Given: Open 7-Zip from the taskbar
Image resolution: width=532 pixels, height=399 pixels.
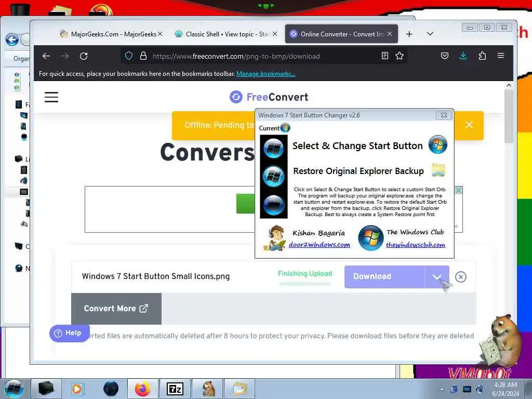Looking at the screenshot, I should [175, 389].
